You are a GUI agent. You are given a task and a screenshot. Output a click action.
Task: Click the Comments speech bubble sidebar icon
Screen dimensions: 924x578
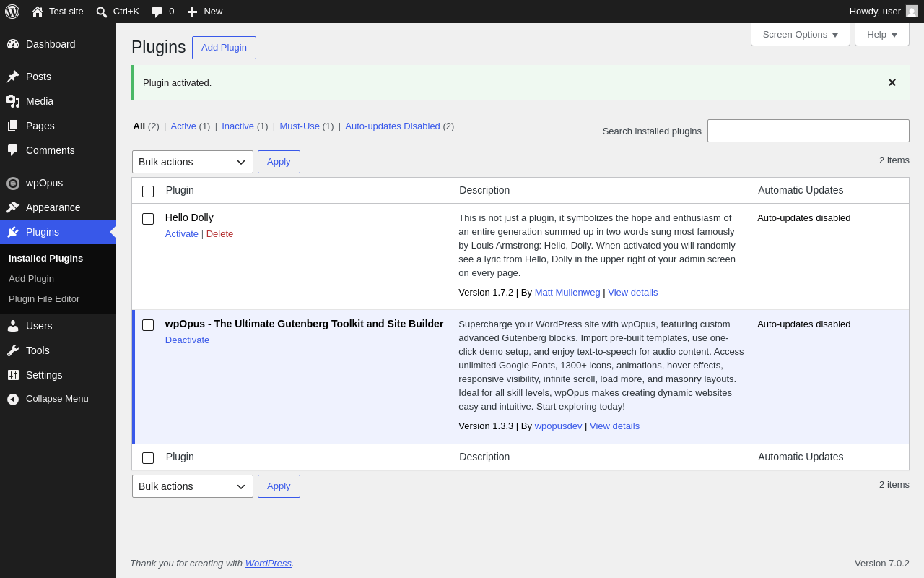(x=13, y=150)
